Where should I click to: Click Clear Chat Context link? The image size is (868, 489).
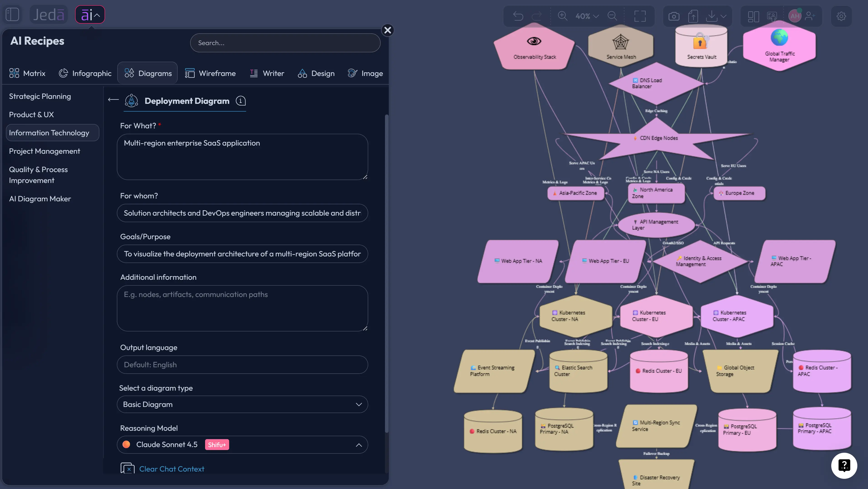tap(172, 469)
